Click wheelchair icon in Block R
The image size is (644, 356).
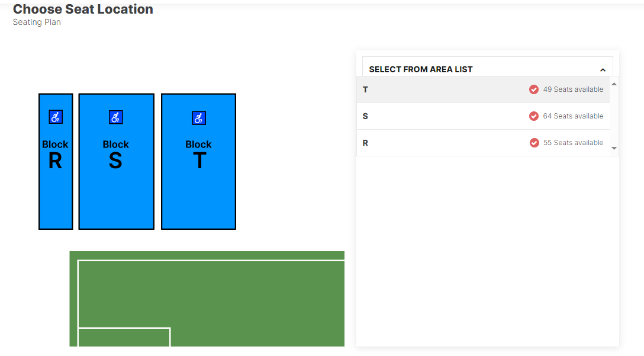coord(56,117)
